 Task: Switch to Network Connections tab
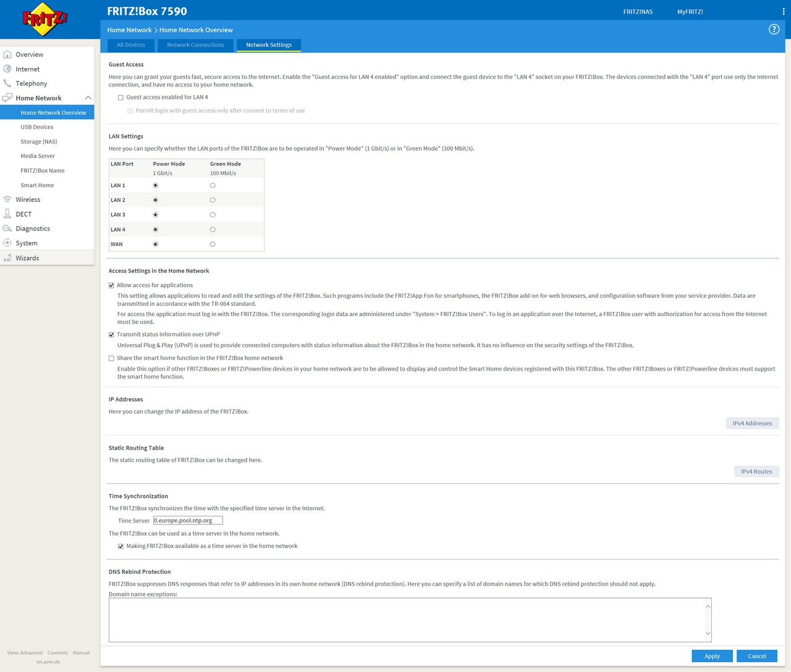coord(195,45)
